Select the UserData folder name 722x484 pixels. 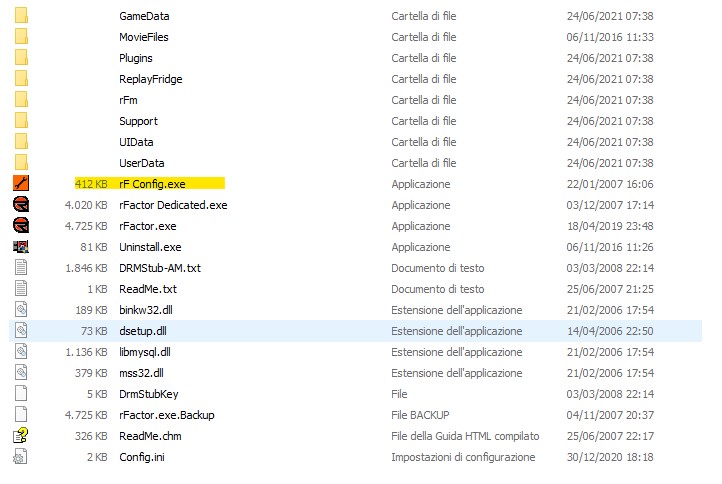[142, 163]
